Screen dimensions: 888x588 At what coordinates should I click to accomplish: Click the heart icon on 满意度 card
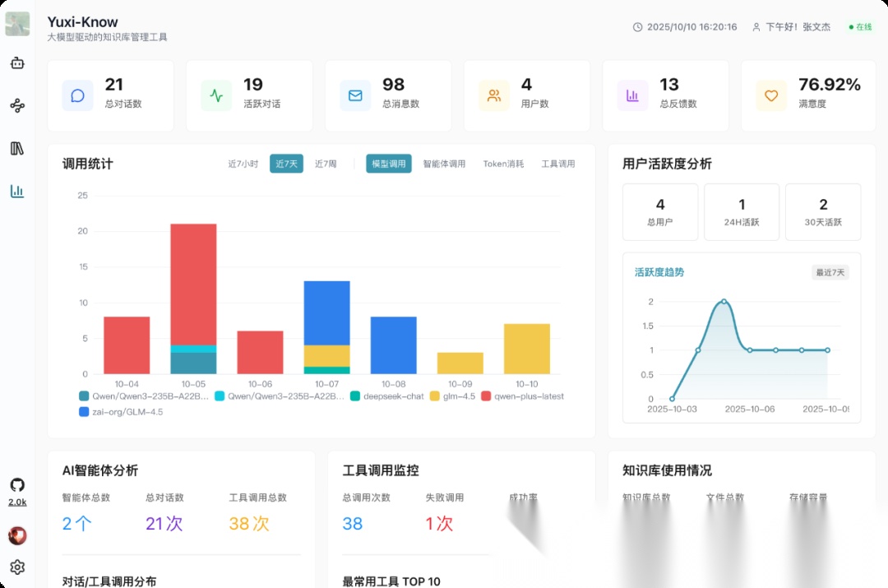[770, 95]
